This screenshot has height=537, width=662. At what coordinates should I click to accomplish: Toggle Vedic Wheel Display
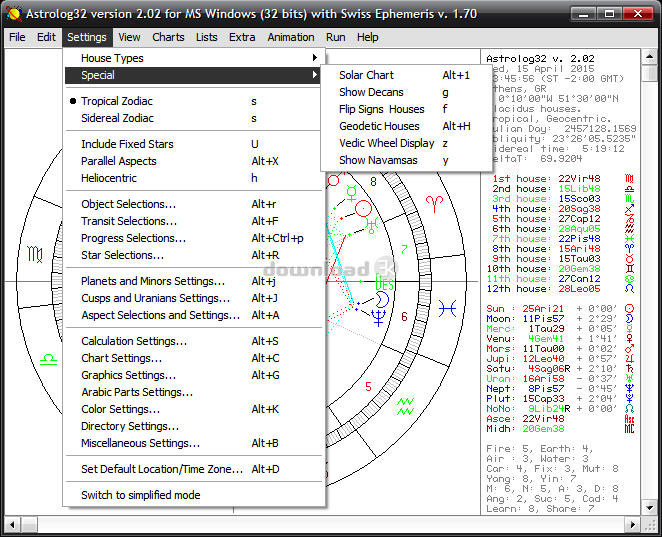pyautogui.click(x=406, y=143)
